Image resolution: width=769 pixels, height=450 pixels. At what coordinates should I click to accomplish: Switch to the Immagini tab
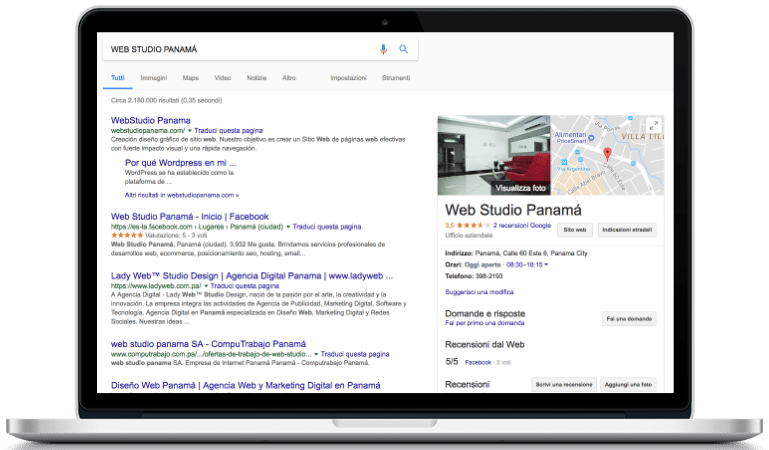[153, 77]
